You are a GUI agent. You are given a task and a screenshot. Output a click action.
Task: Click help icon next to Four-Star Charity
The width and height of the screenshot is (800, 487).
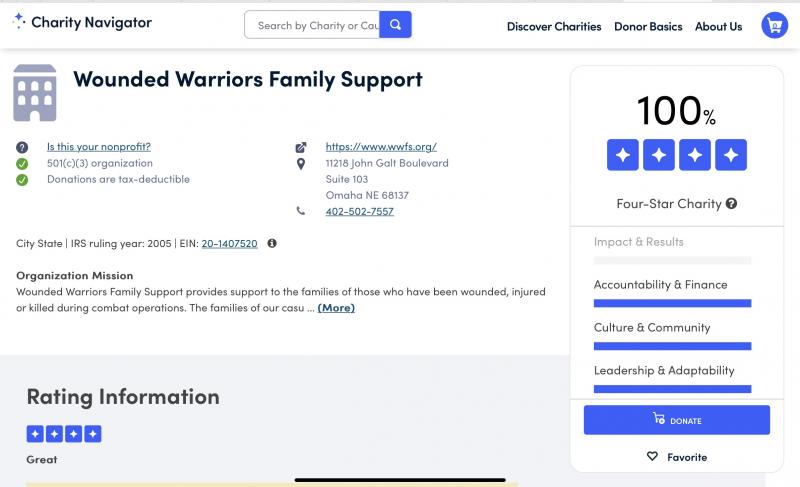(731, 203)
